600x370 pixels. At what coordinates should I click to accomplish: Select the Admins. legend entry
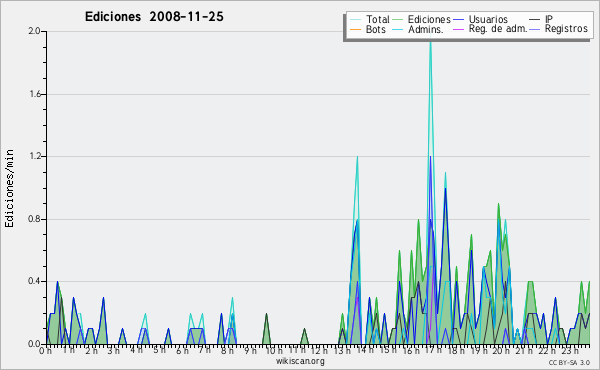coord(417,29)
